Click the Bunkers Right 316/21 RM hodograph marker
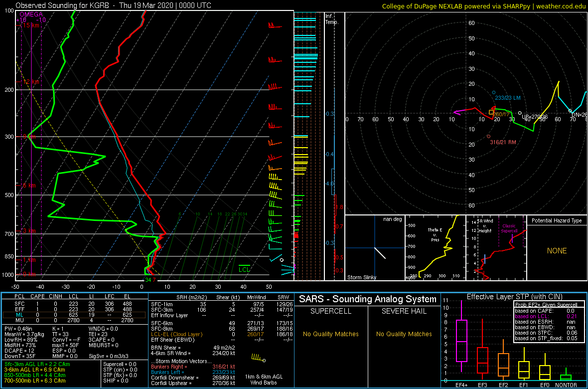This screenshot has height=389, width=588. 488,137
